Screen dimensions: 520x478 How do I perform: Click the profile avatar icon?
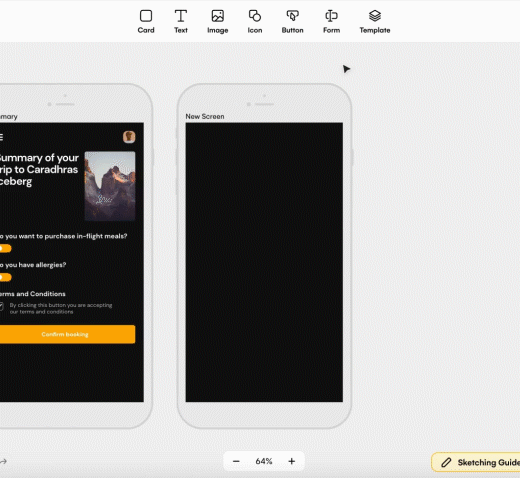point(129,137)
